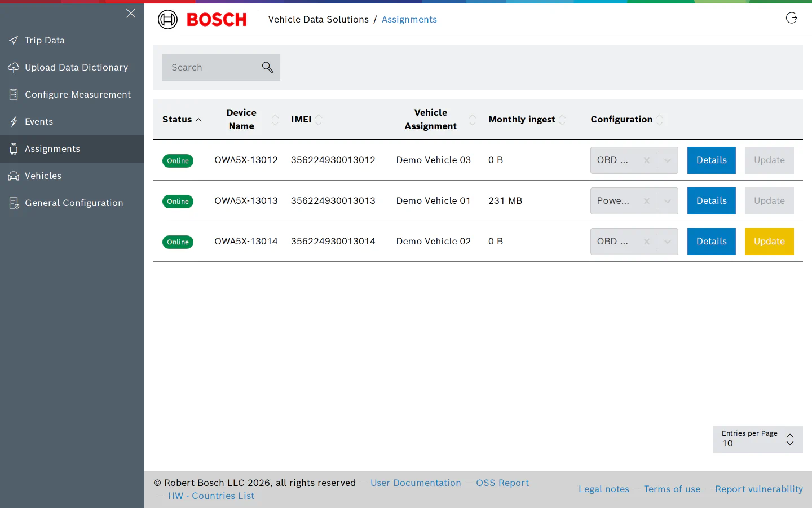Click the Assignments device icon in sidebar
The width and height of the screenshot is (812, 508).
[x=14, y=149]
